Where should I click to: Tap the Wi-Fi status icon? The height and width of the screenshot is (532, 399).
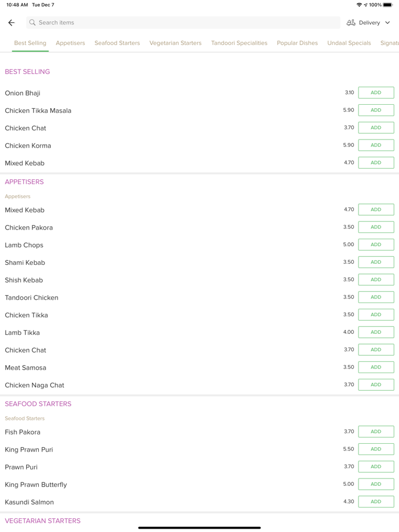(359, 5)
